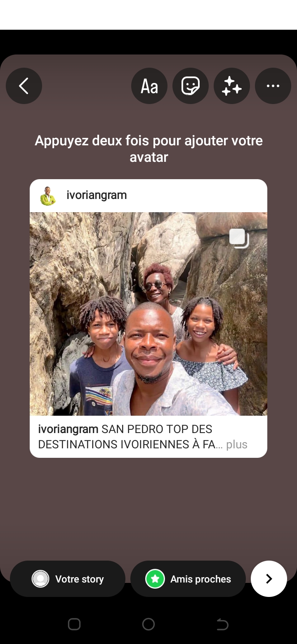Tap the white next arrow button
The image size is (297, 644).
(x=269, y=579)
